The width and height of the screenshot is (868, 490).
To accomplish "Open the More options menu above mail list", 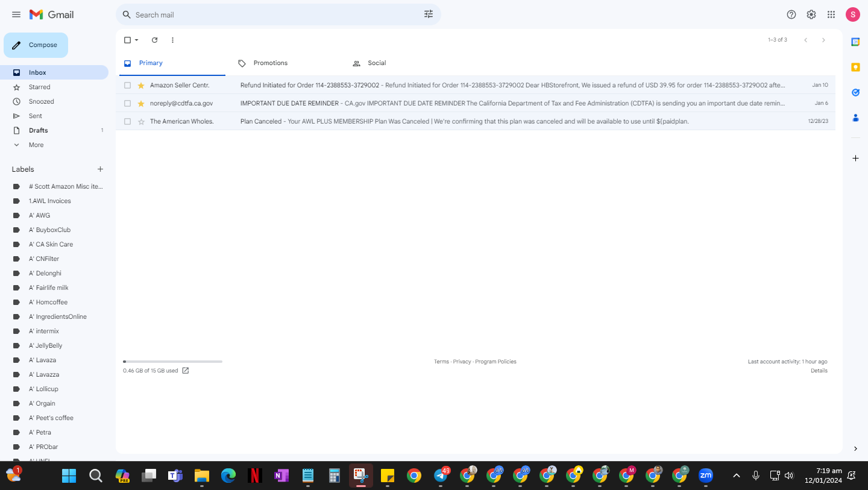I will point(172,40).
